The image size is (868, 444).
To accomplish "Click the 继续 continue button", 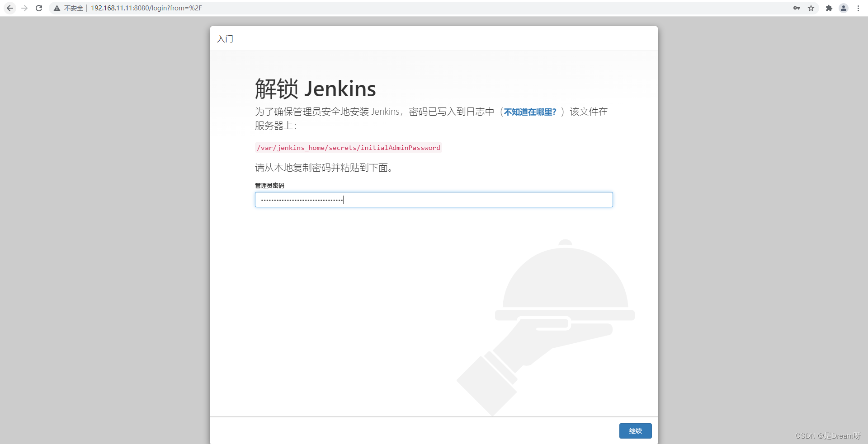I will tap(635, 431).
